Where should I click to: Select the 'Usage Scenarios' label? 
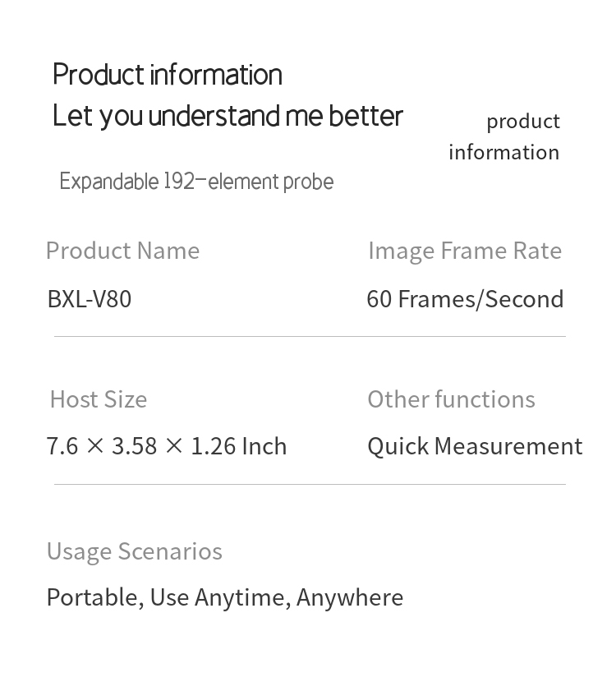[x=135, y=551]
